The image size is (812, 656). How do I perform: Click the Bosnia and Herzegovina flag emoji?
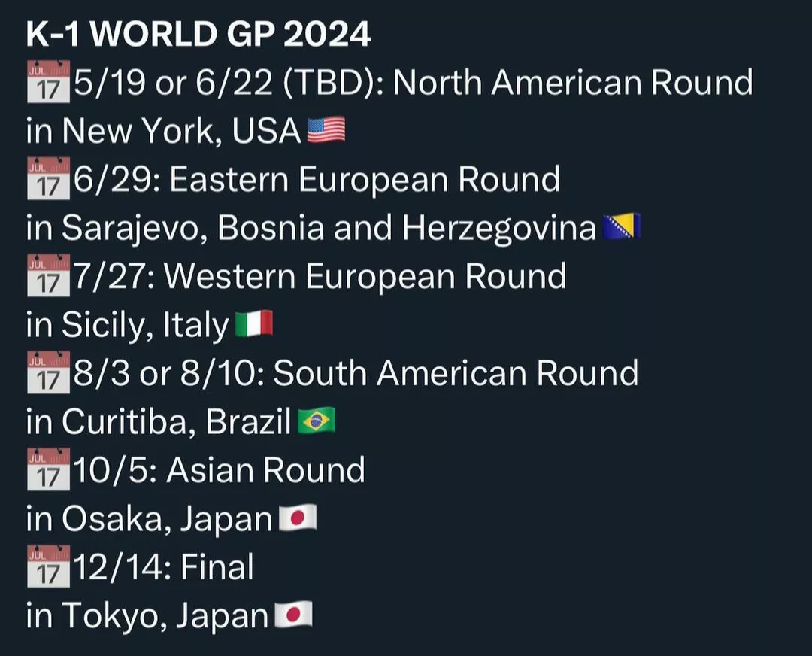click(621, 228)
